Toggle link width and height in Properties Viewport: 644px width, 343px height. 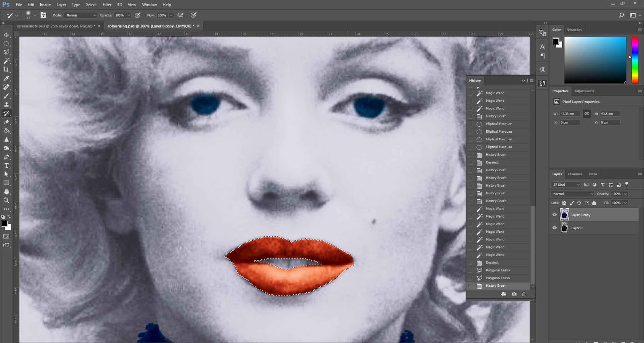point(587,114)
